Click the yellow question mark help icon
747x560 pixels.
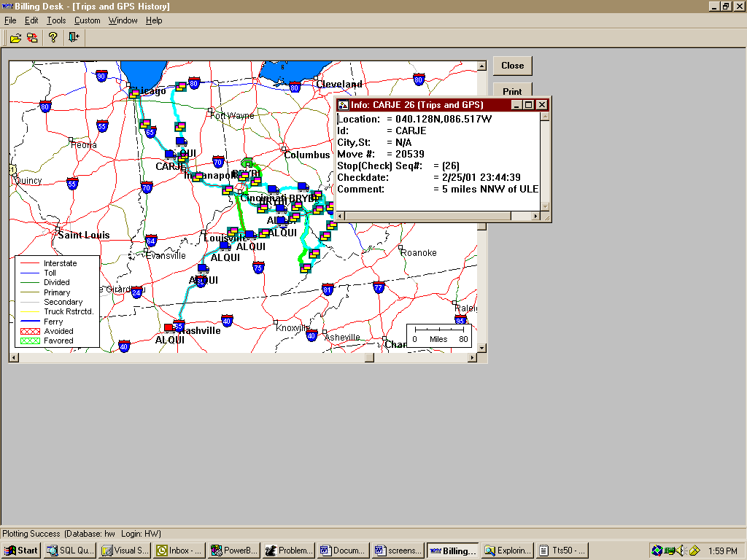[53, 37]
